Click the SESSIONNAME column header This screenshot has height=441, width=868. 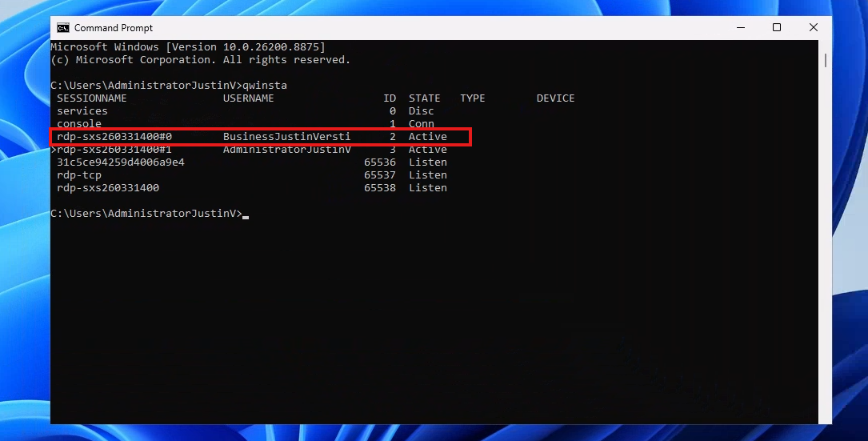92,98
